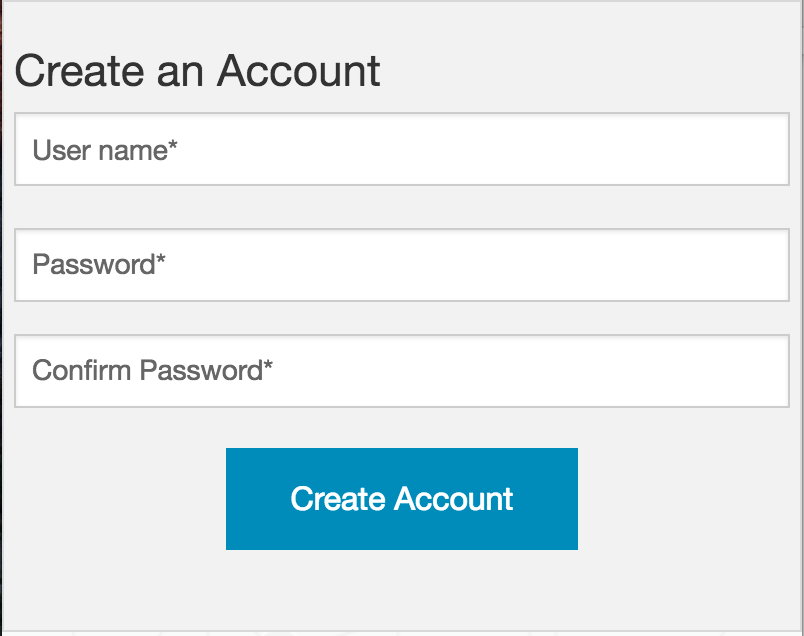Hit the blue Create Account button
Viewport: 804px width, 636px height.
[x=401, y=498]
